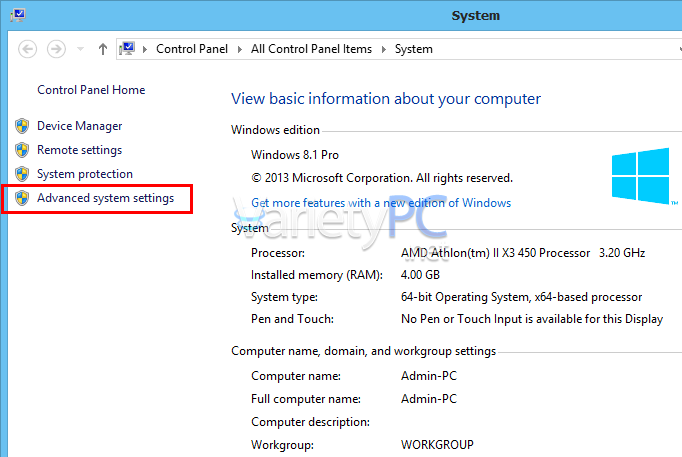This screenshot has width=682, height=457.
Task: Expand the arrow after Control Panel breadcrumb
Action: (x=240, y=49)
